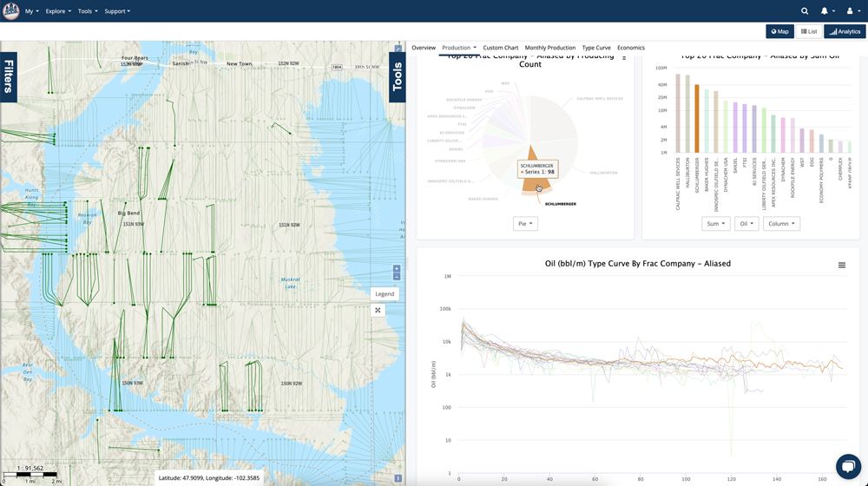Open the notifications bell menu
The image size is (868, 486).
pos(827,11)
